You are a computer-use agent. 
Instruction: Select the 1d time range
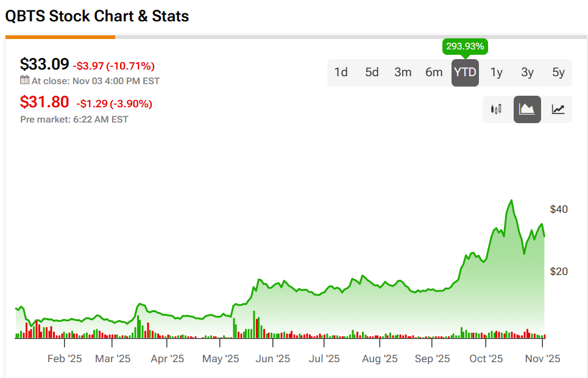click(x=341, y=73)
